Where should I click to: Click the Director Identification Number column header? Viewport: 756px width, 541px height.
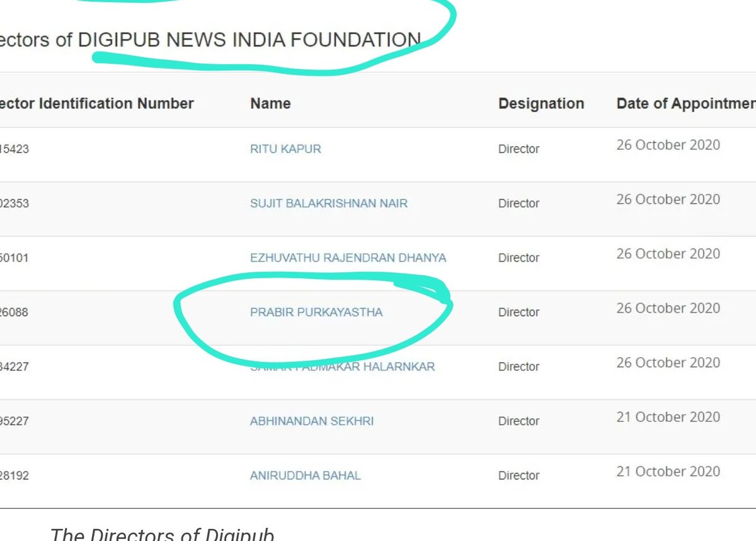[97, 103]
